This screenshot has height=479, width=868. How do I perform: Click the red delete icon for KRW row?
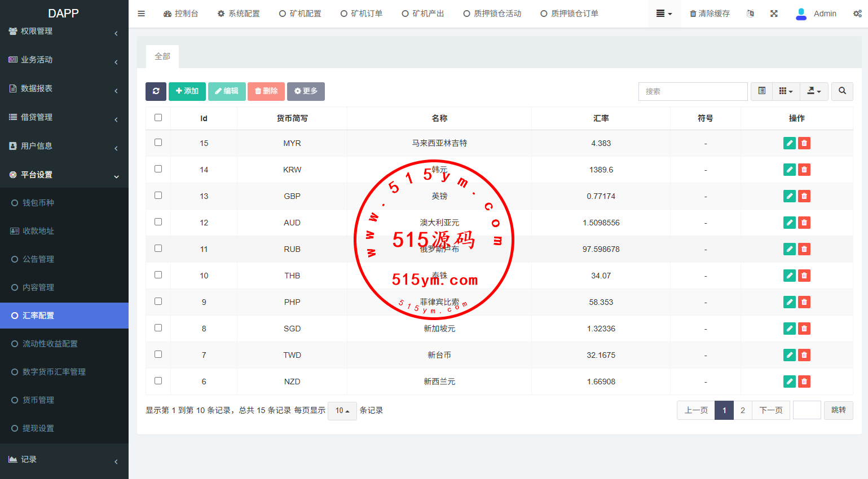[804, 170]
